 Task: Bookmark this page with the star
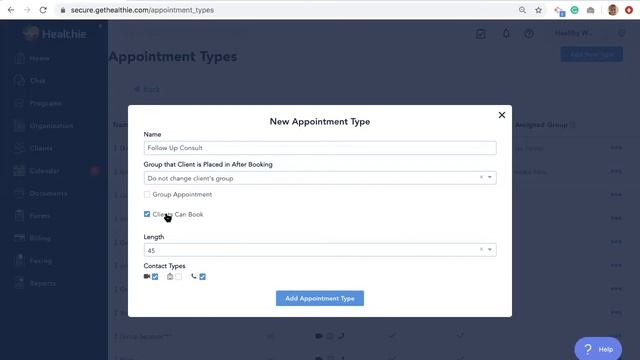(538, 10)
